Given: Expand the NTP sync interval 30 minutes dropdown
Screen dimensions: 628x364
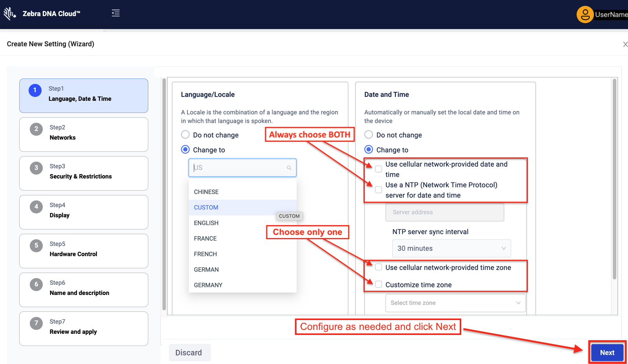Looking at the screenshot, I should [x=451, y=248].
